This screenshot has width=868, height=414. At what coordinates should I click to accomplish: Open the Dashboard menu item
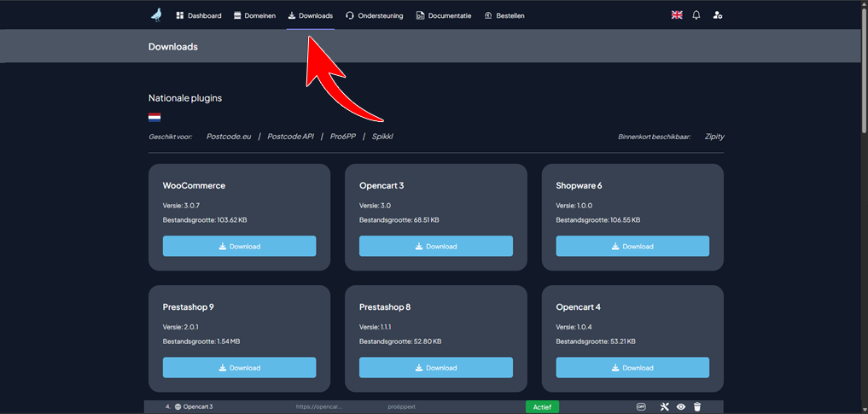point(198,15)
